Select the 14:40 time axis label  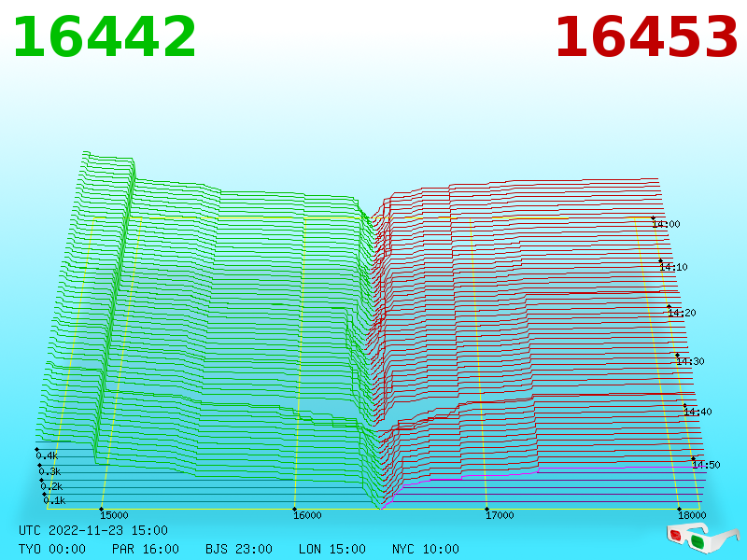point(698,412)
